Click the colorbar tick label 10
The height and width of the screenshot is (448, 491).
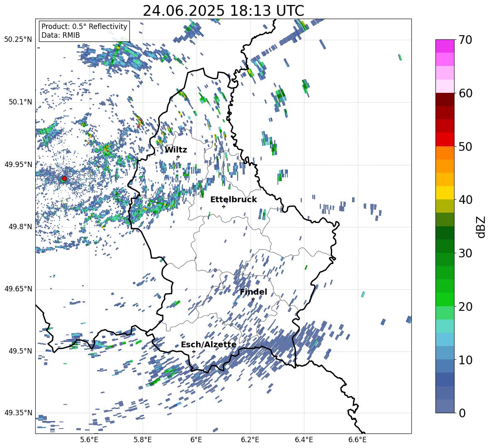[x=465, y=360]
